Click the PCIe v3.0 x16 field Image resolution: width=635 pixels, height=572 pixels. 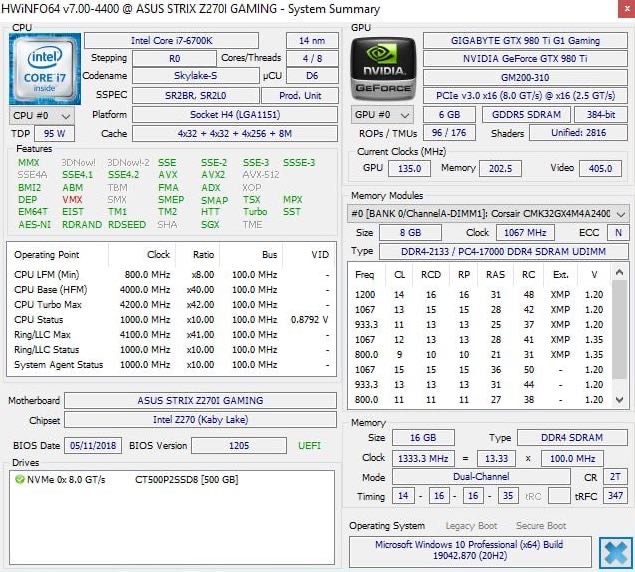point(525,96)
